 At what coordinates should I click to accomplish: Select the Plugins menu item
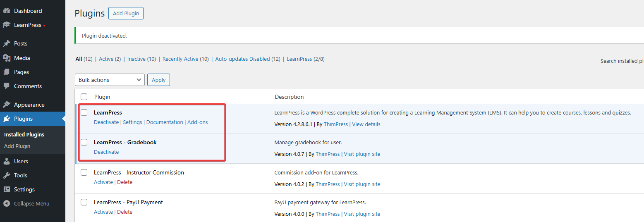[33, 119]
